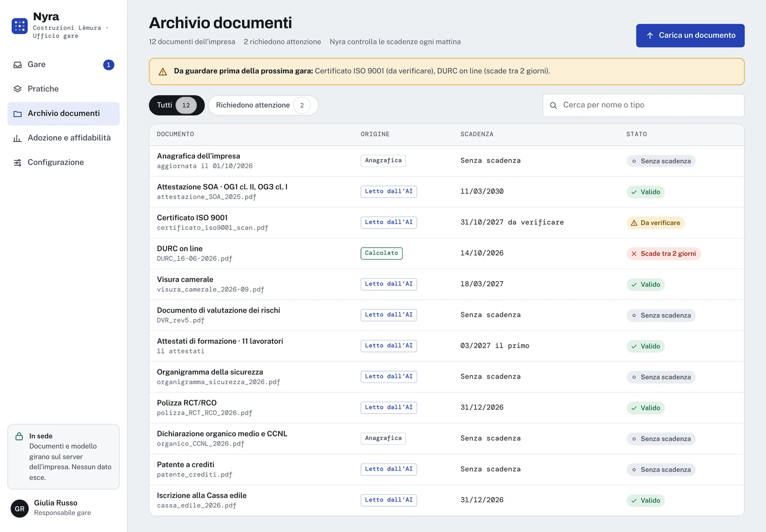This screenshot has height=532, width=766.
Task: Click the lock icon in In sede card
Action: click(19, 436)
